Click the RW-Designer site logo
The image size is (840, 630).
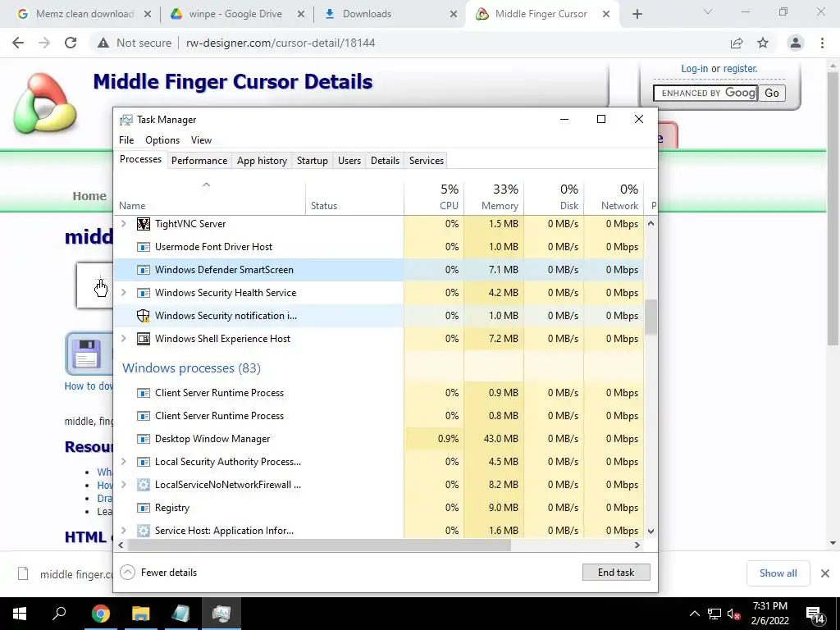coord(45,103)
